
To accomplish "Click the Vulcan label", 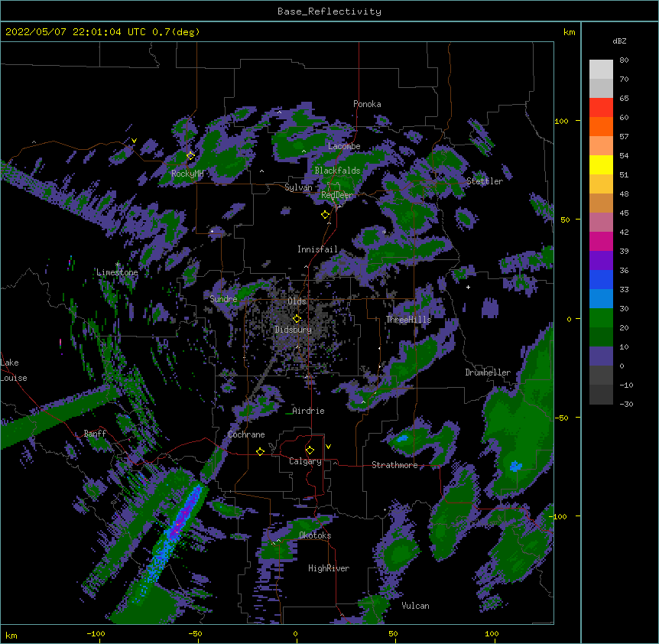I will [415, 606].
